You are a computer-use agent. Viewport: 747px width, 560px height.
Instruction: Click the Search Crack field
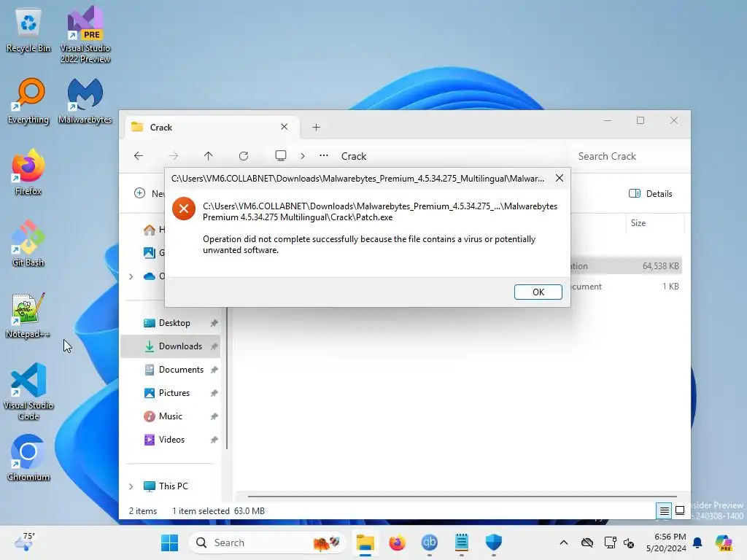[x=630, y=156]
